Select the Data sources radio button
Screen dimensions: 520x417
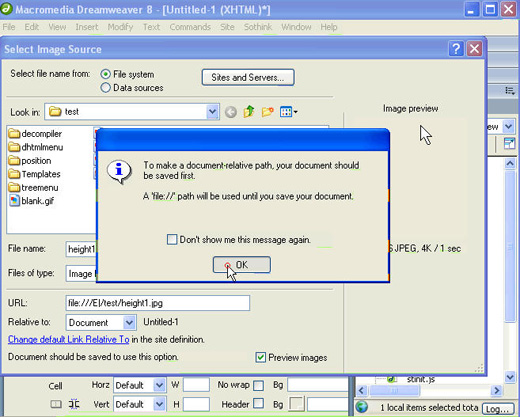(x=105, y=88)
